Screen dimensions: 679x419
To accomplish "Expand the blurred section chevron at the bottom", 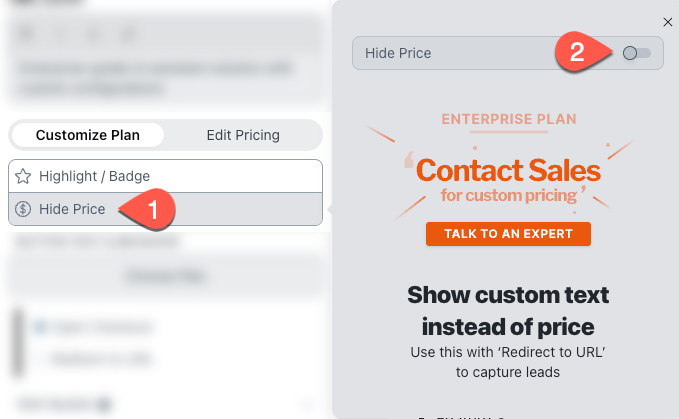I will tap(307, 404).
